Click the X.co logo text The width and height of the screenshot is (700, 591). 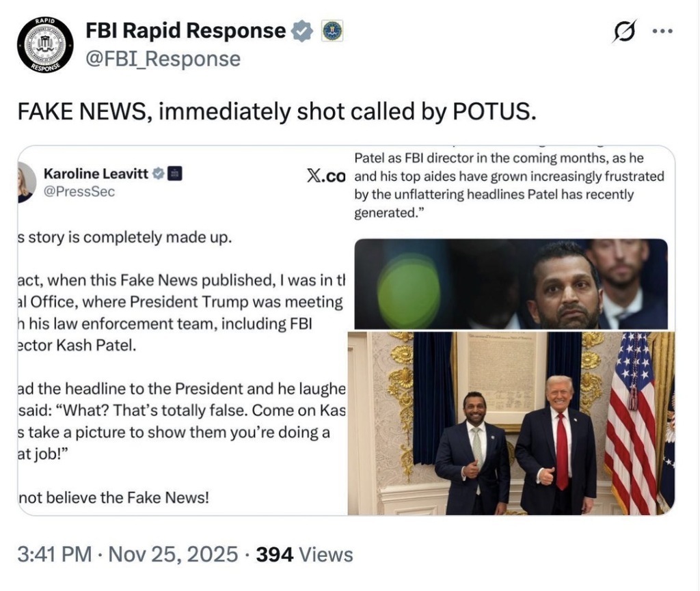pyautogui.click(x=326, y=176)
